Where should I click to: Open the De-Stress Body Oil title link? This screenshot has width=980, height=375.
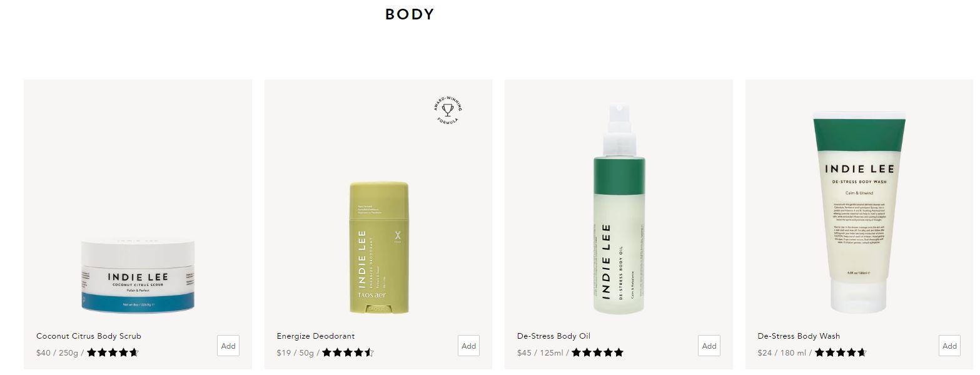click(x=553, y=336)
